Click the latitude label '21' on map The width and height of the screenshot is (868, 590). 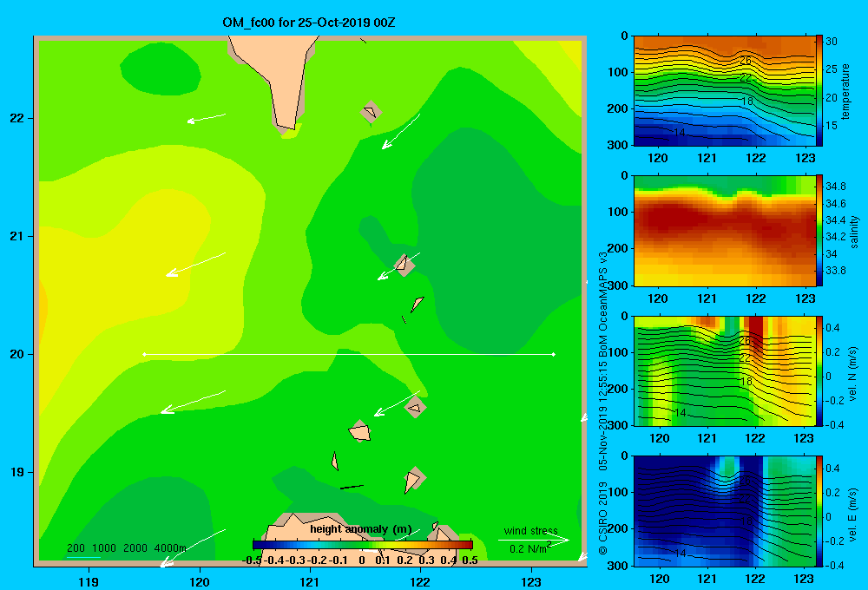tap(17, 236)
